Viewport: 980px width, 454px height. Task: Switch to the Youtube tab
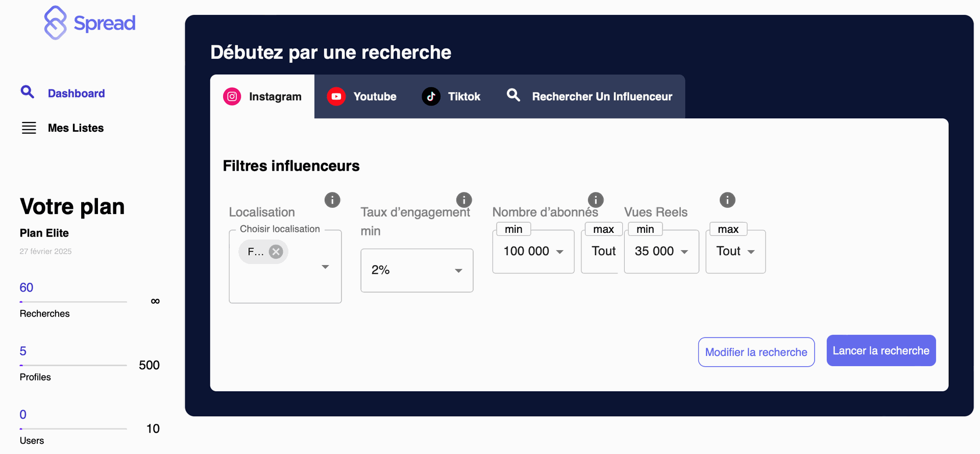(x=362, y=97)
